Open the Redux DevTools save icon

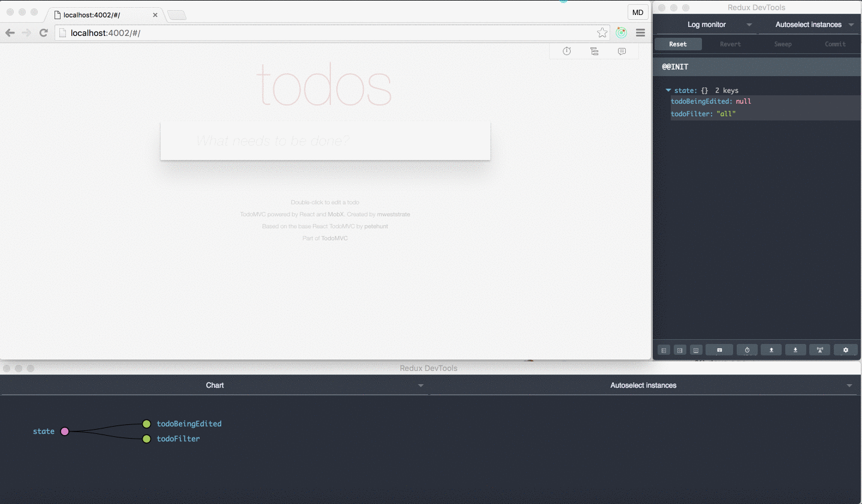click(x=719, y=349)
